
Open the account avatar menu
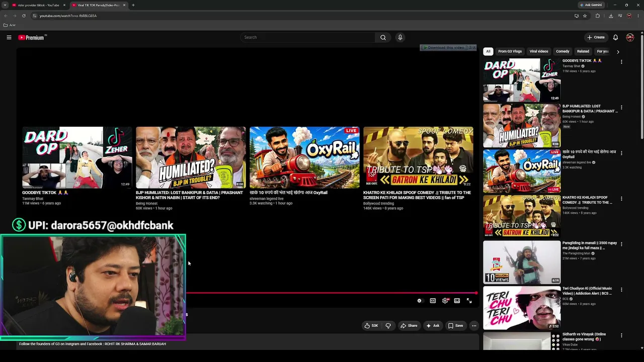click(630, 37)
